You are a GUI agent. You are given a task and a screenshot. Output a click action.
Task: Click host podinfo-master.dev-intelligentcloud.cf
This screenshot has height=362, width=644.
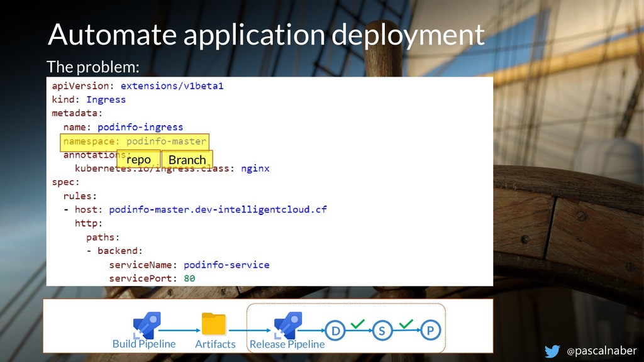point(218,210)
